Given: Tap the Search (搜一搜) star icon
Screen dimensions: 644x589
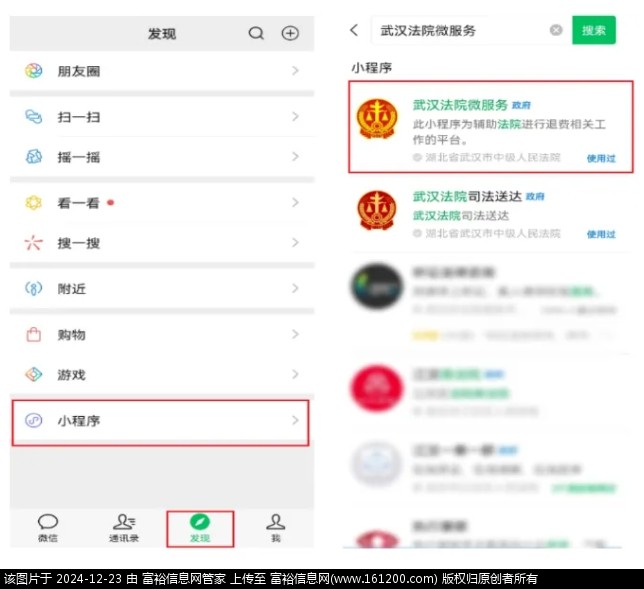Looking at the screenshot, I should [x=34, y=243].
